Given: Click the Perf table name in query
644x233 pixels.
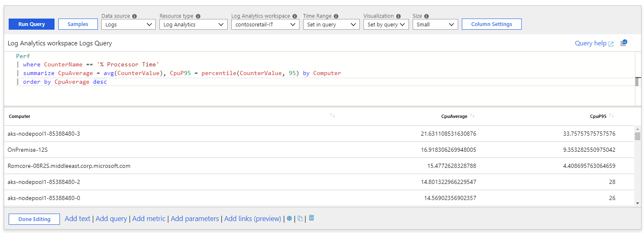Looking at the screenshot, I should [23, 56].
